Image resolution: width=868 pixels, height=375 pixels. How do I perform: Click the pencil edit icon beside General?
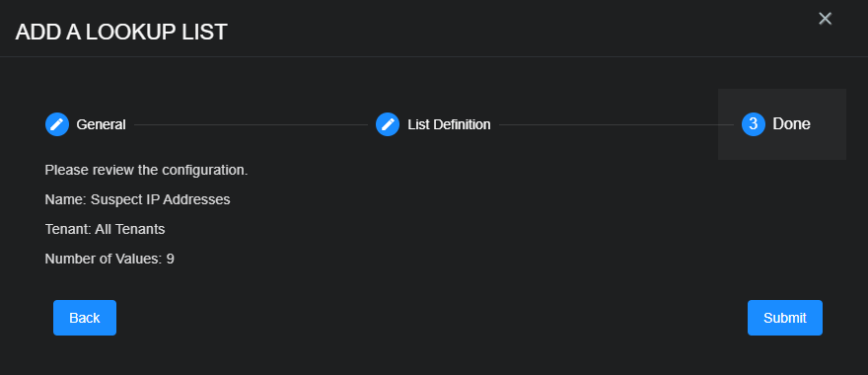[x=57, y=124]
